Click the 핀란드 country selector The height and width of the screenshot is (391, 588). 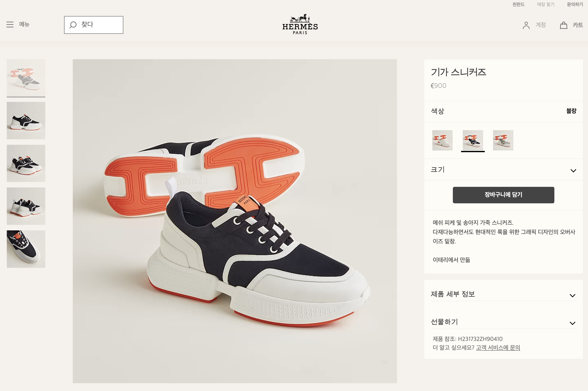coord(518,4)
